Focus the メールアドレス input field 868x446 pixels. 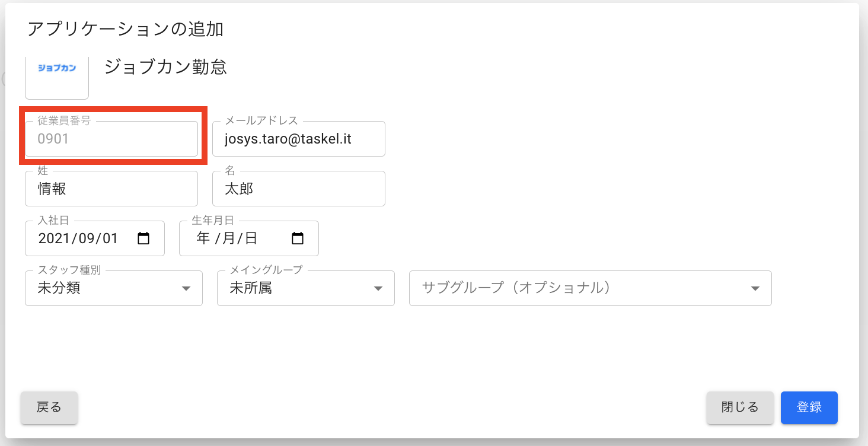click(x=298, y=139)
